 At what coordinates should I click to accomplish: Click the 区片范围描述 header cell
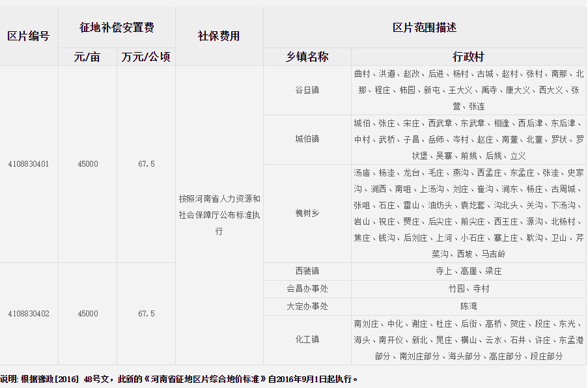pos(425,27)
